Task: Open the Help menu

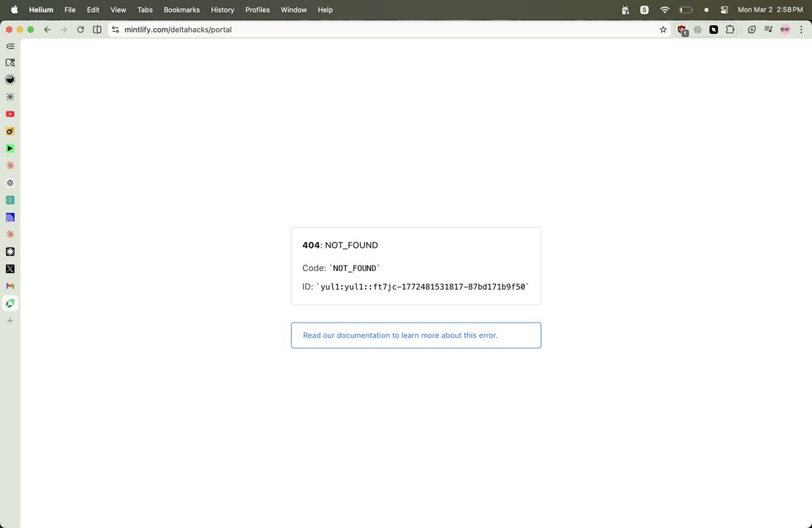Action: pyautogui.click(x=325, y=10)
